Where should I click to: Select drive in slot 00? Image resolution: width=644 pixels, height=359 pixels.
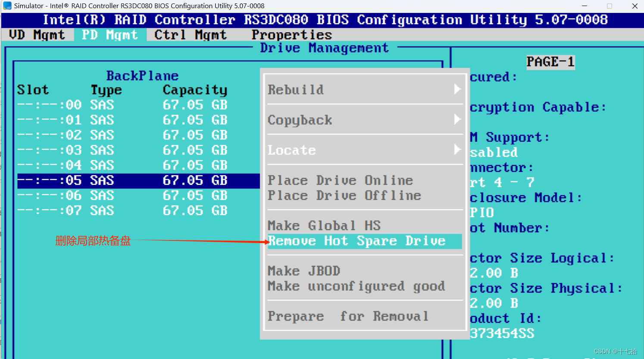coord(138,105)
